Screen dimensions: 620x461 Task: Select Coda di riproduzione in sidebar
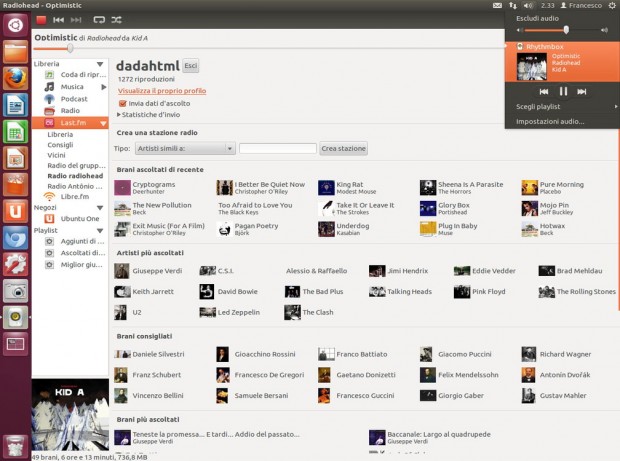click(75, 75)
